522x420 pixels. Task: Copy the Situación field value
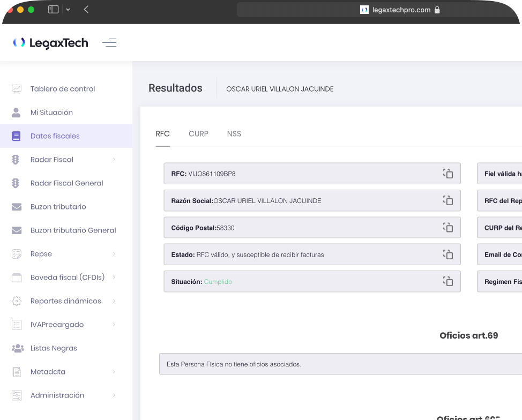pos(448,281)
